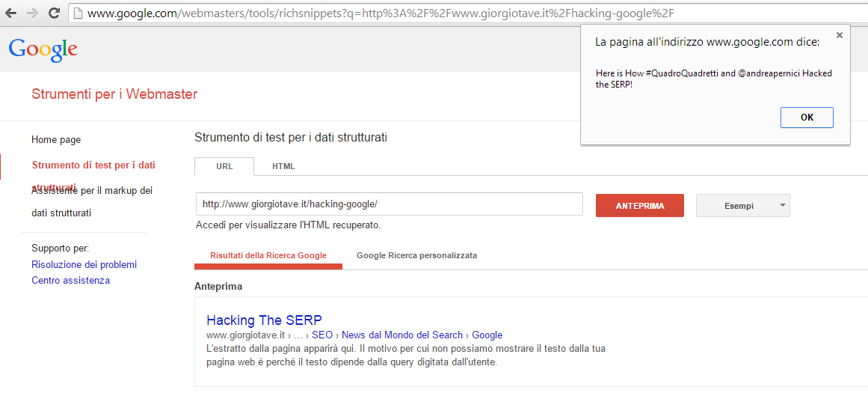Click the Supporto per: label
This screenshot has height=393, width=868.
click(61, 248)
